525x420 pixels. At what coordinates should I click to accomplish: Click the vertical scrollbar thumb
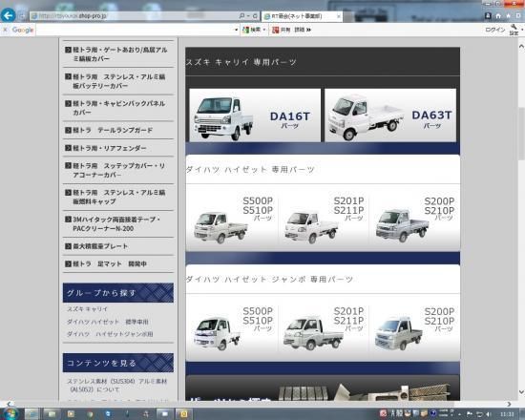pyautogui.click(x=521, y=134)
